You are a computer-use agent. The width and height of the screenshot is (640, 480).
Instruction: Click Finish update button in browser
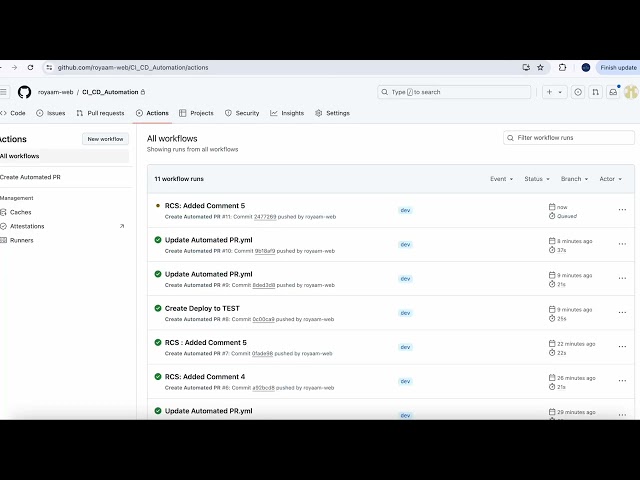click(618, 67)
